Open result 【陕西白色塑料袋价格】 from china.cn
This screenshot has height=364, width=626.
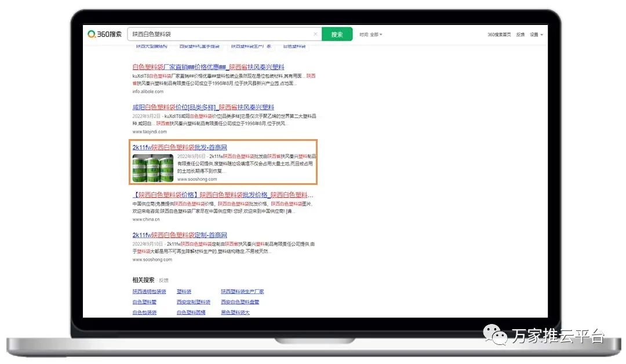point(223,195)
